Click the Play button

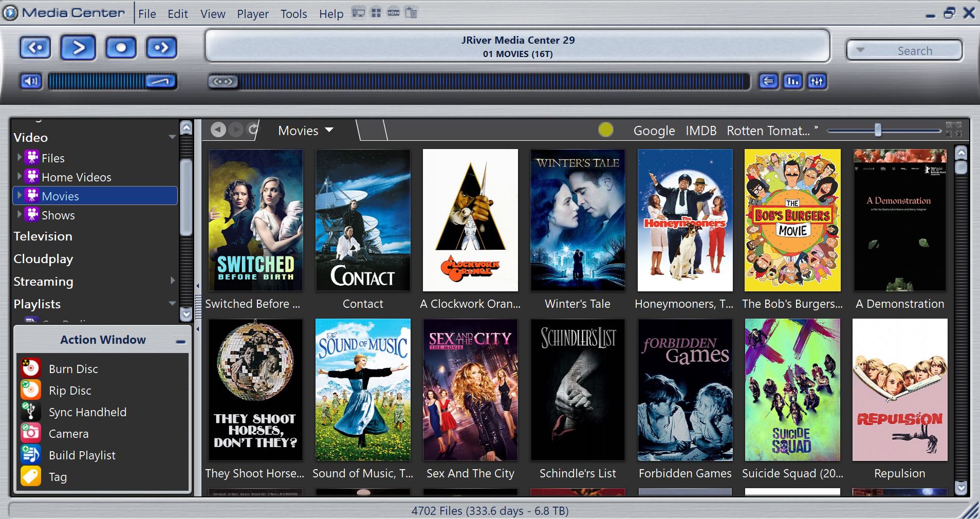point(78,48)
